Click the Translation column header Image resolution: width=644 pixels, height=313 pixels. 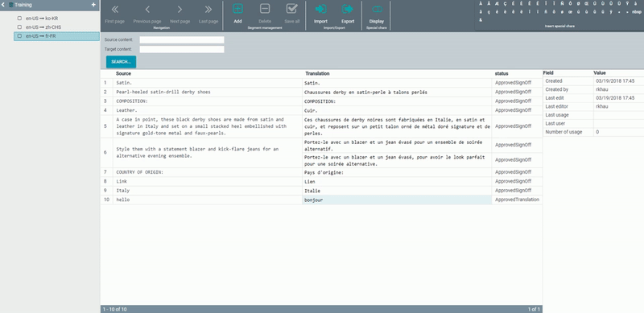pos(317,73)
